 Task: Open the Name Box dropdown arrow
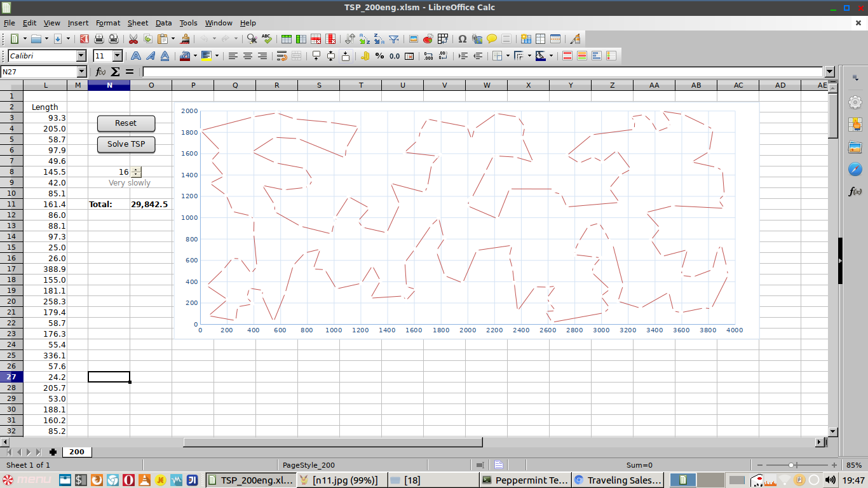(x=81, y=72)
